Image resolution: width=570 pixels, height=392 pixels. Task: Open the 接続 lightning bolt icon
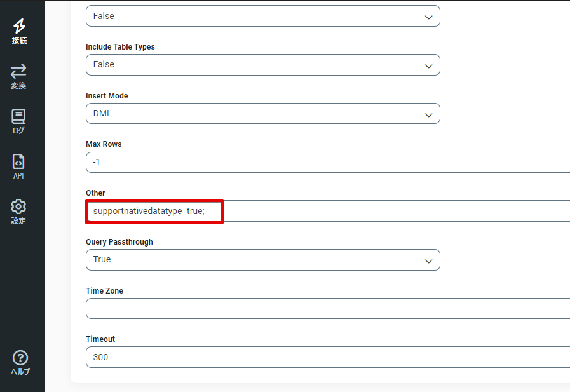click(19, 25)
